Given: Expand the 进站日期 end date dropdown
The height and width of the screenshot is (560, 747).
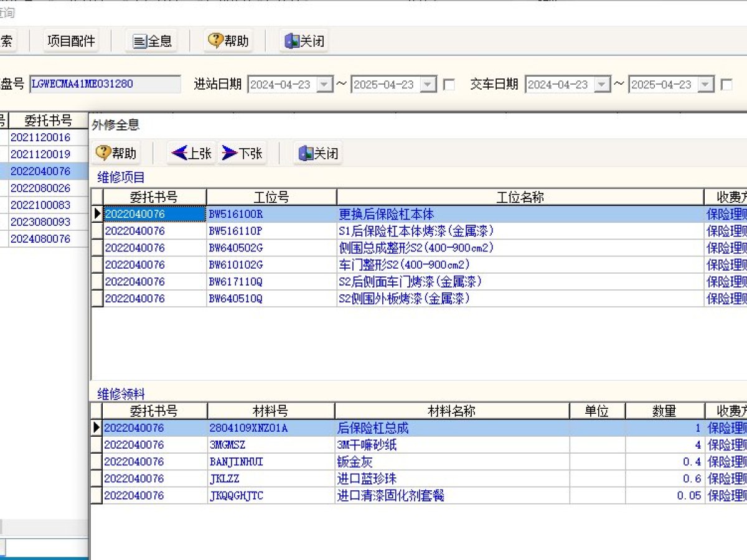Looking at the screenshot, I should (x=428, y=85).
